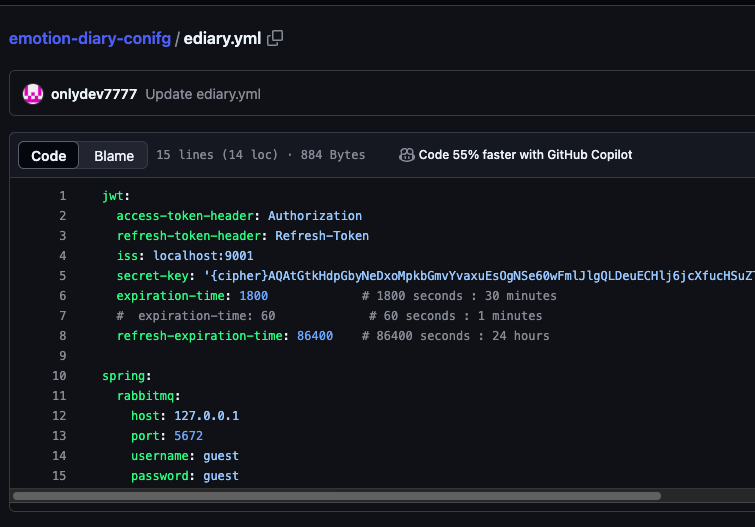Click the horizontal scrollbar below the code
The image size is (755, 527).
pos(337,496)
